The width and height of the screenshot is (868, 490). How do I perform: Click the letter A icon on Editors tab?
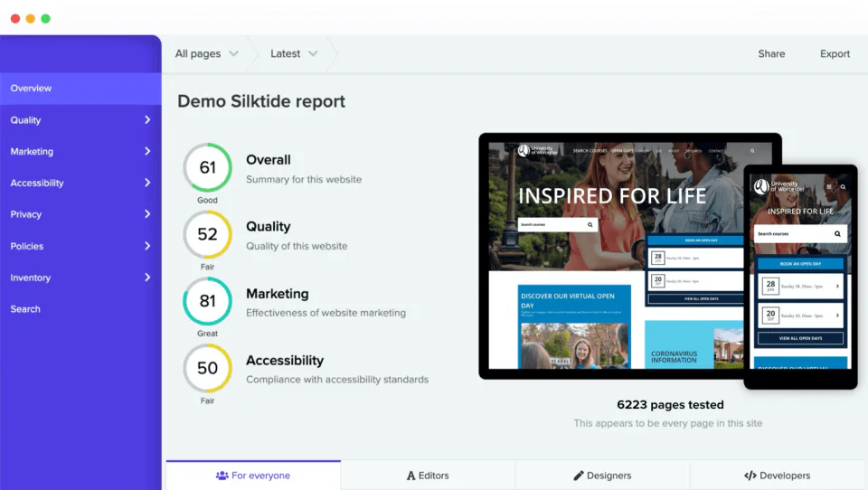[x=410, y=476]
